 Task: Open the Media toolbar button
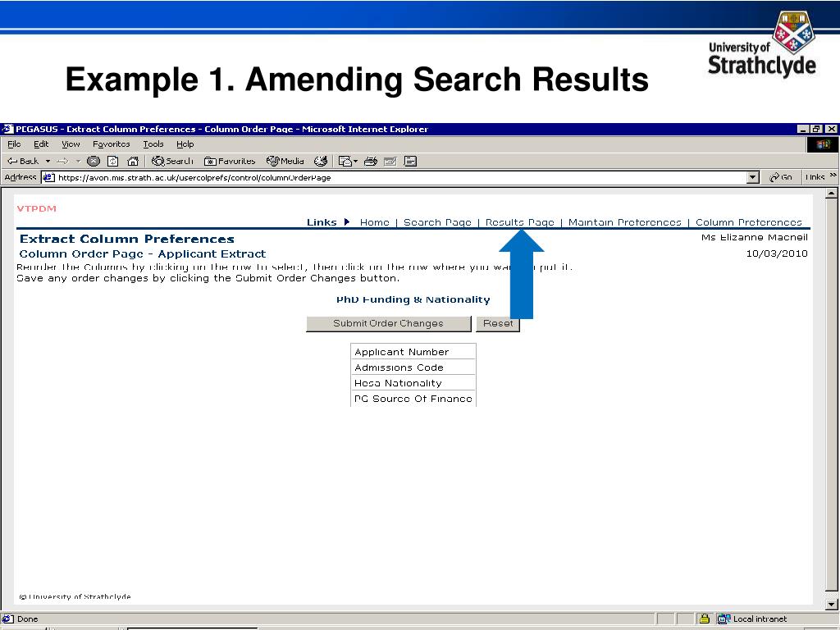coord(285,161)
